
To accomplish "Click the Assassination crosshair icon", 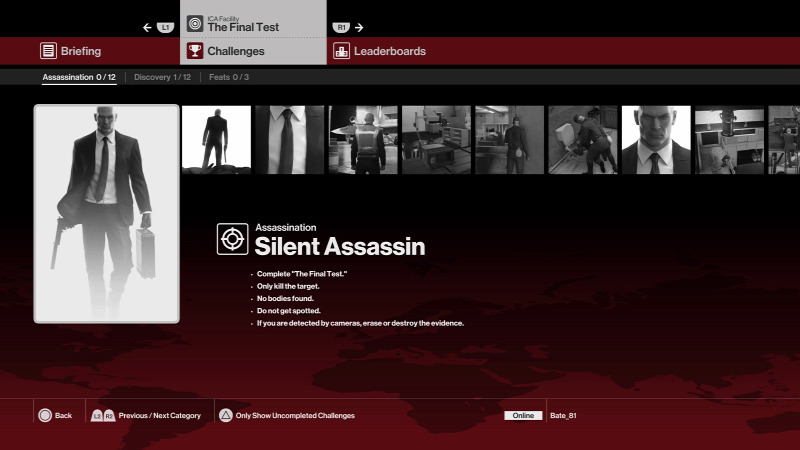I will [233, 239].
